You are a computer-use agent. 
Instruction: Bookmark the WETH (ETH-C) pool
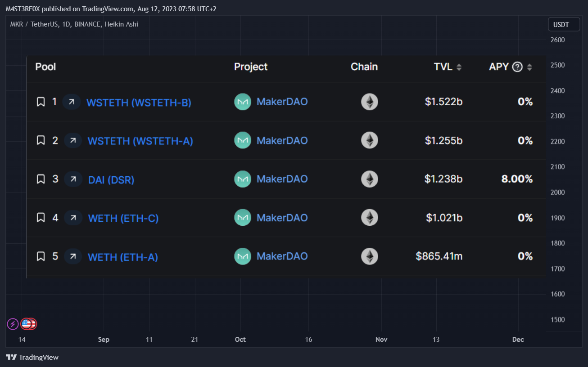coord(41,218)
